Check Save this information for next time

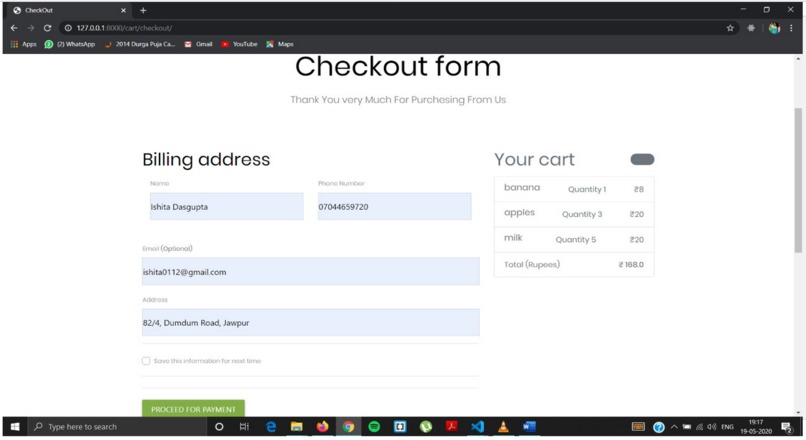pos(146,361)
